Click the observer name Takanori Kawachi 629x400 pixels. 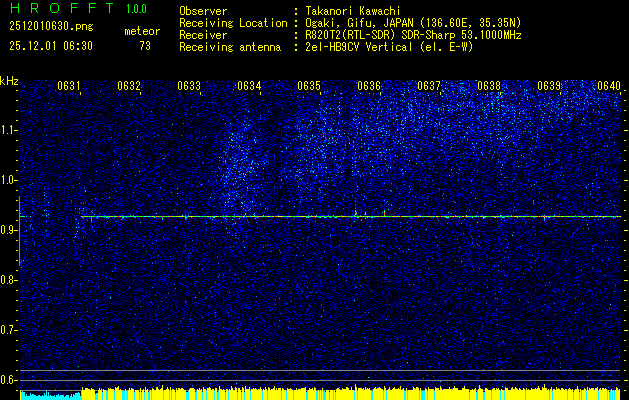[351, 11]
